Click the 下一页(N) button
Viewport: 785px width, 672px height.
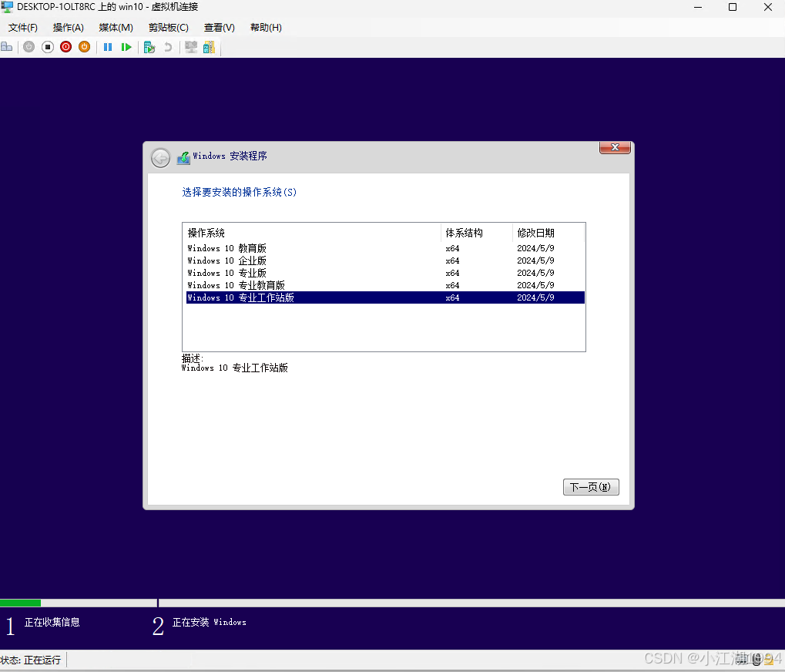tap(591, 487)
